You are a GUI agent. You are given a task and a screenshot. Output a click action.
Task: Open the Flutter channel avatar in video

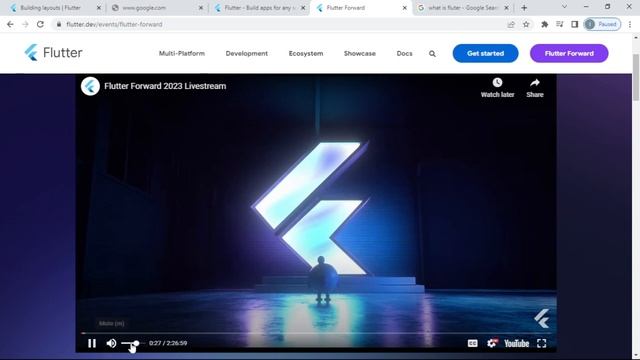tap(90, 86)
